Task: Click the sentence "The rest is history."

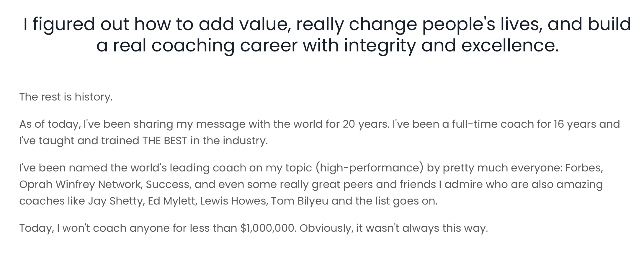Action: coord(66,97)
